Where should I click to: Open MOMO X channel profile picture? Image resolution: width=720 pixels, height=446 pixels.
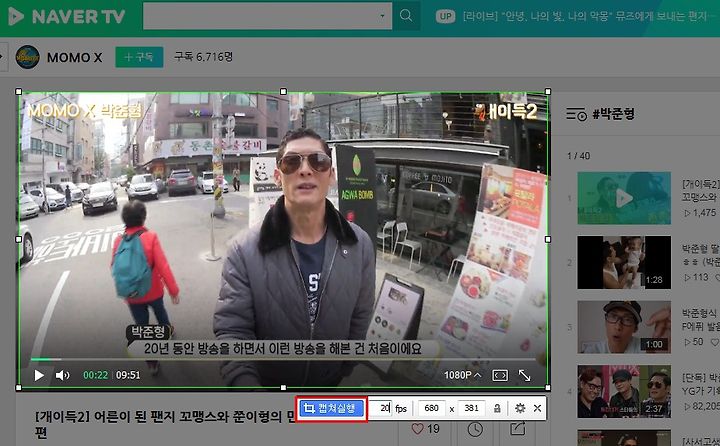point(27,57)
